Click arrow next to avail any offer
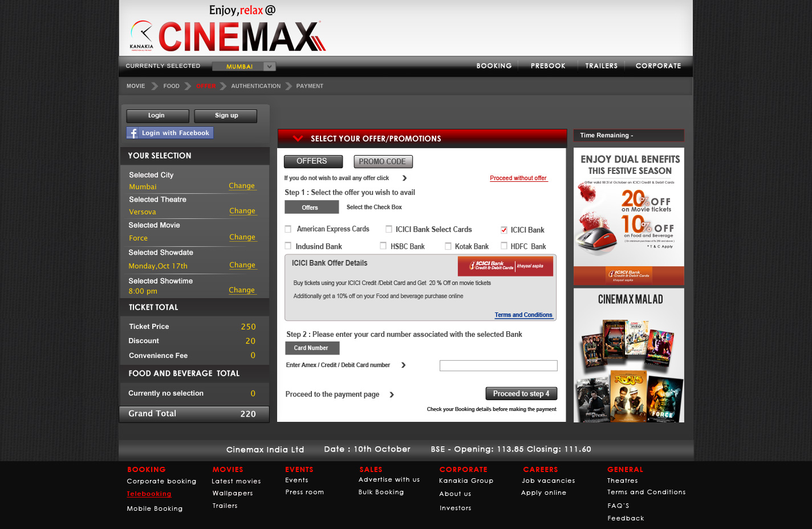Viewport: 812px width, 529px height. click(404, 178)
